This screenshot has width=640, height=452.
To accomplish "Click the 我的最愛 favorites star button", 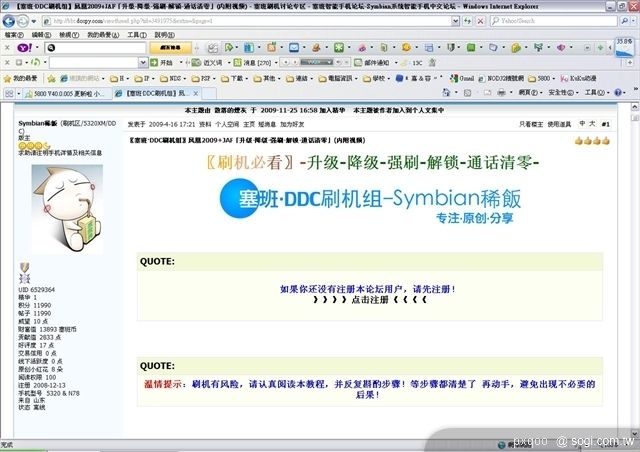I will point(20,78).
